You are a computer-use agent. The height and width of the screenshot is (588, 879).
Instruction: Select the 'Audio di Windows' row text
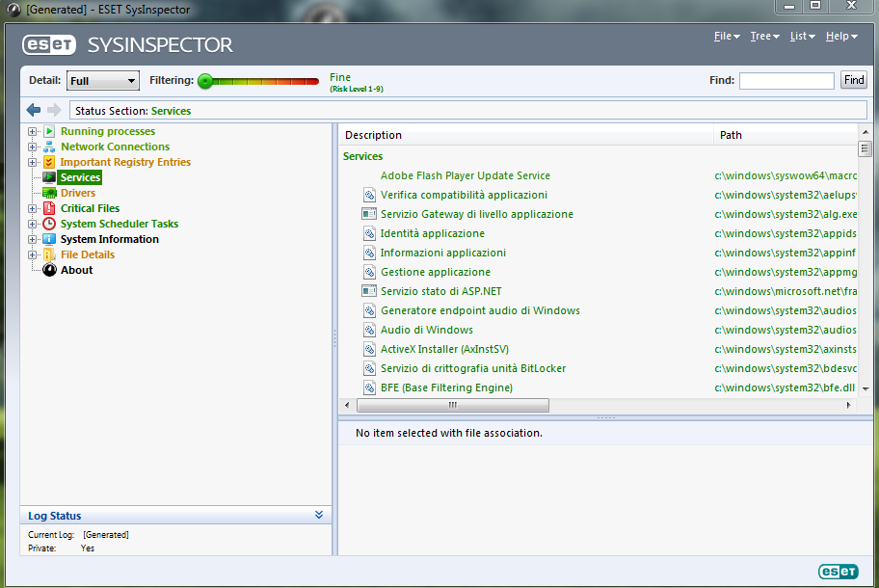pyautogui.click(x=427, y=331)
